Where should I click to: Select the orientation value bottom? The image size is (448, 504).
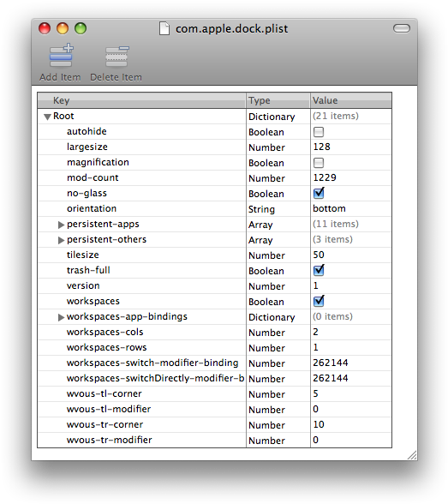(329, 208)
